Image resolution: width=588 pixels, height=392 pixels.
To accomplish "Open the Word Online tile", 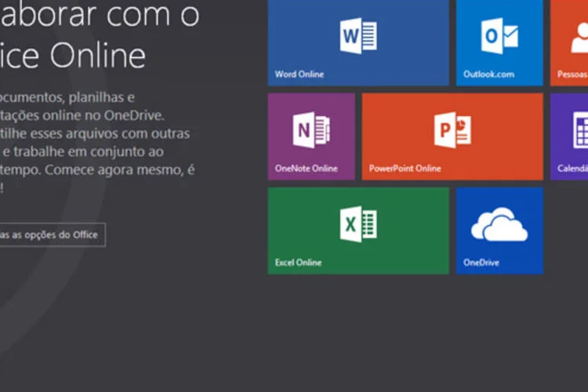I will point(358,43).
